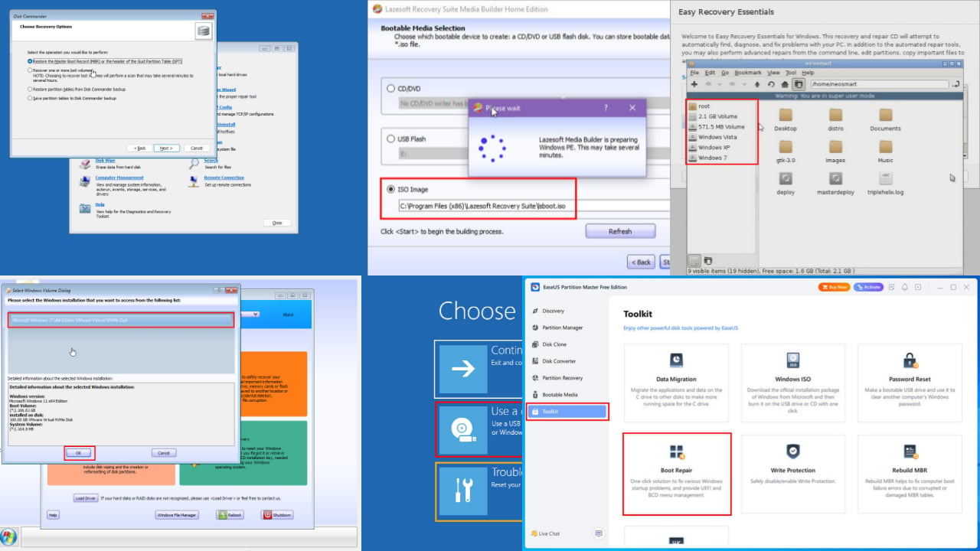
Task: Open the Rebuild MBR tool card
Action: (x=910, y=474)
